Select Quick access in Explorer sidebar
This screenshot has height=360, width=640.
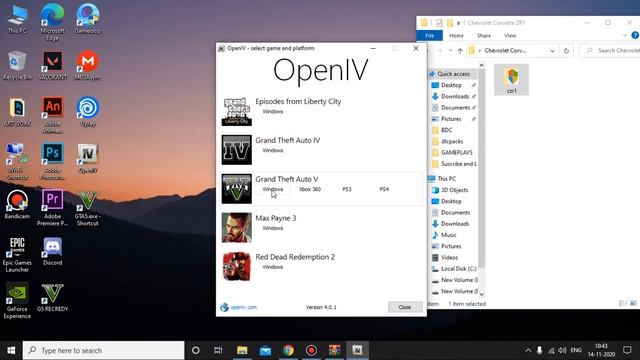pyautogui.click(x=453, y=74)
